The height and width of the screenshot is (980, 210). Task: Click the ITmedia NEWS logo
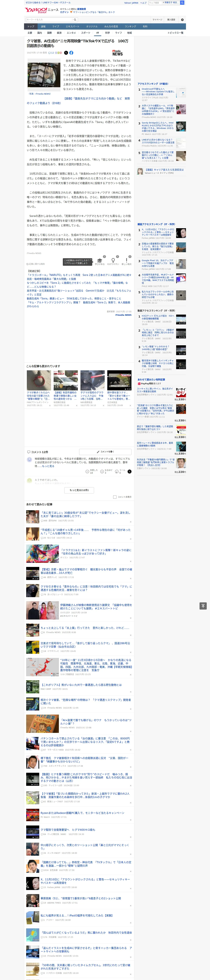(x=117, y=53)
